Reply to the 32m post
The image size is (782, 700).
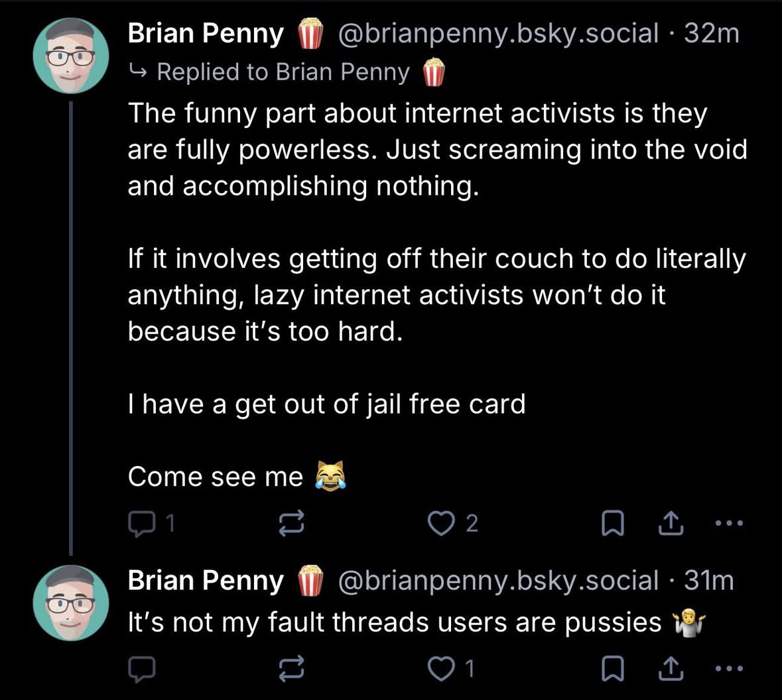coord(141,524)
